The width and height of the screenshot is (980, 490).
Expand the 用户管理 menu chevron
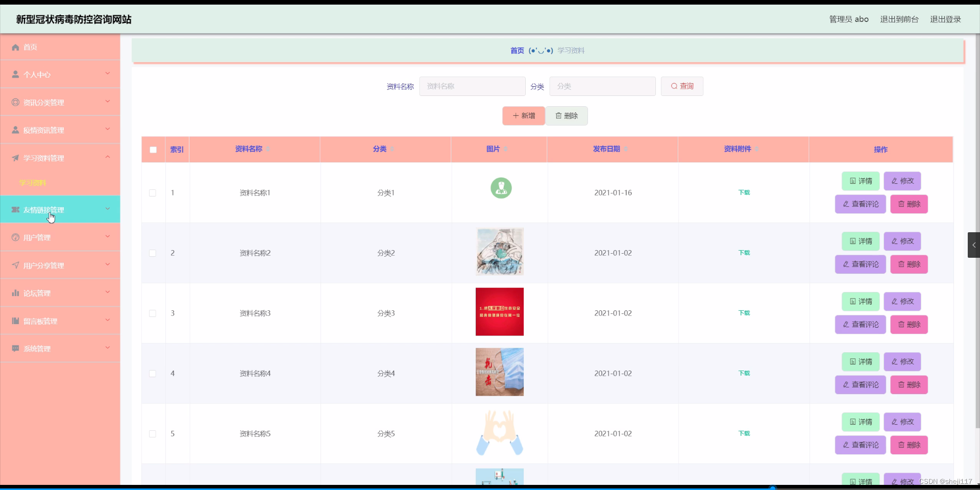pyautogui.click(x=108, y=236)
